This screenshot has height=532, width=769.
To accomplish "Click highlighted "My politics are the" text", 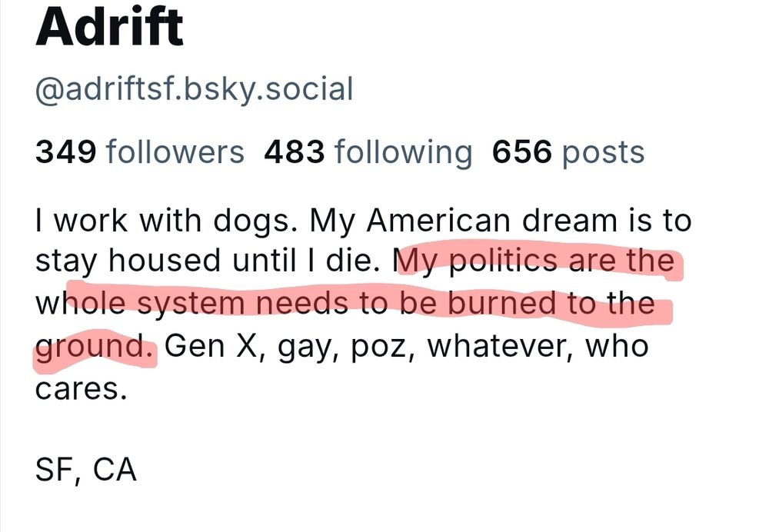I will click(538, 263).
